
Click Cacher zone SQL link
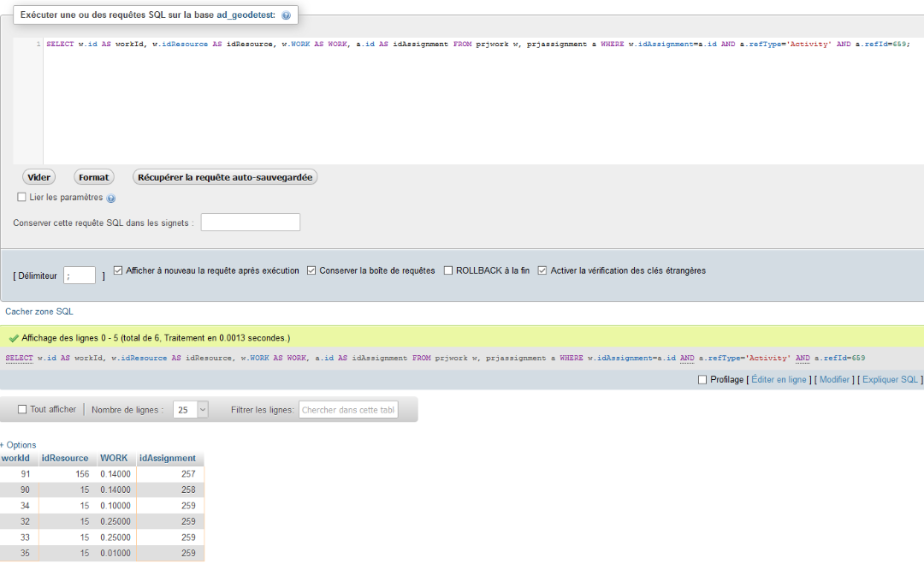coord(38,312)
